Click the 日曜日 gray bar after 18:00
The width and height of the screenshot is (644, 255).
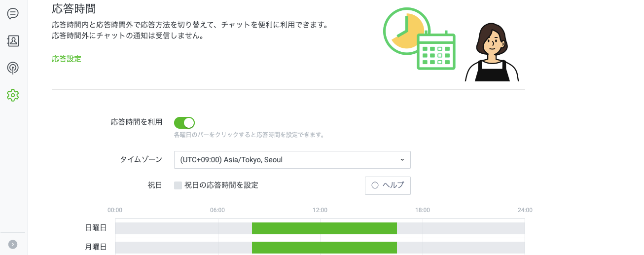point(473,228)
